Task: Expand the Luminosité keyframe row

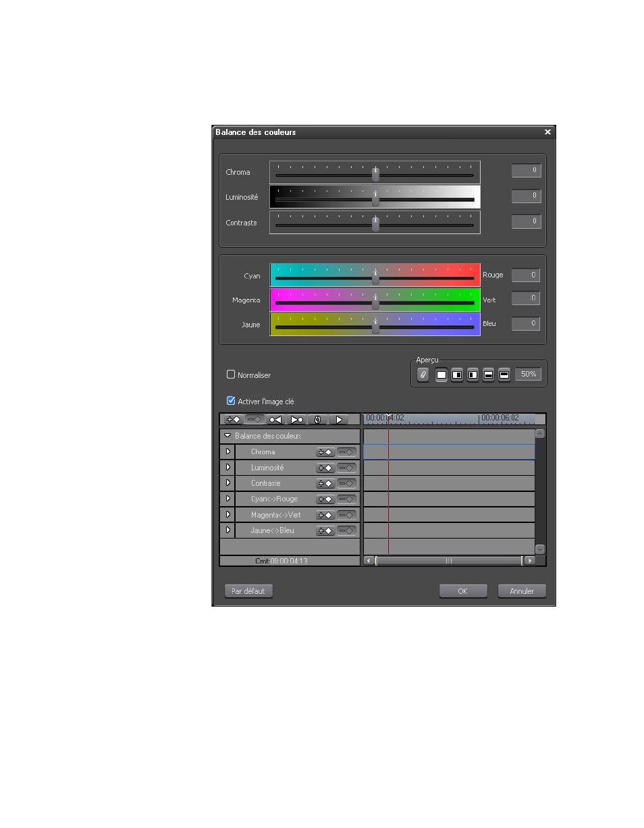Action: click(227, 467)
